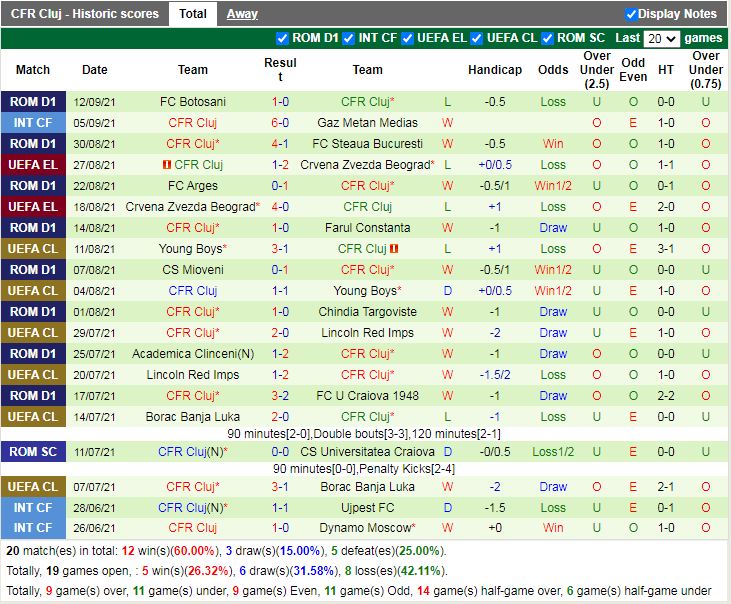This screenshot has width=731, height=604.
Task: Click the 6-0 score against Gaz Metan Medias
Action: coord(280,123)
